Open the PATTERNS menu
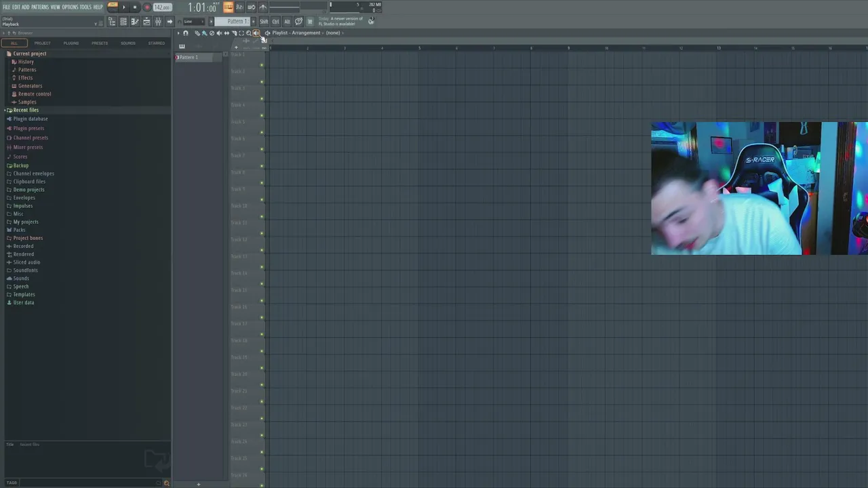868x488 pixels. pos(40,7)
